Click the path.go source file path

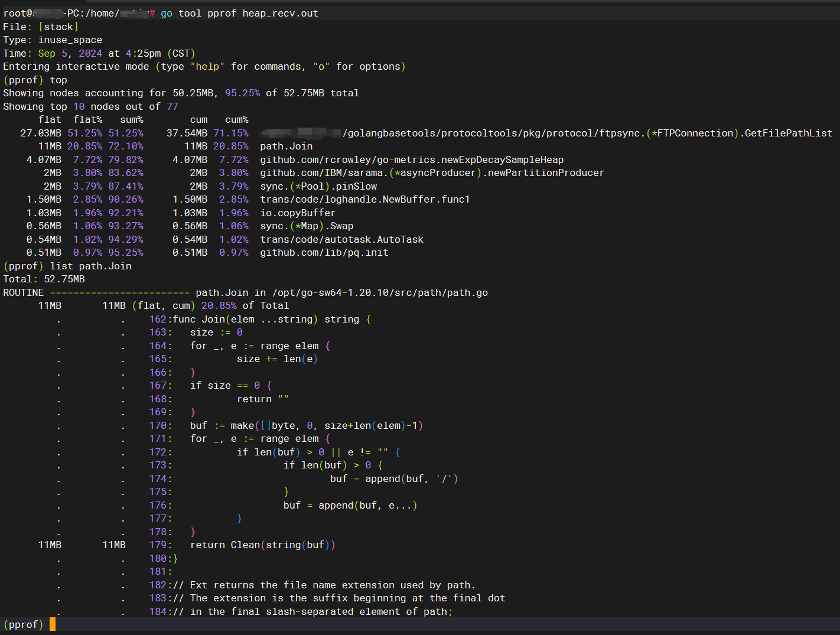[380, 292]
